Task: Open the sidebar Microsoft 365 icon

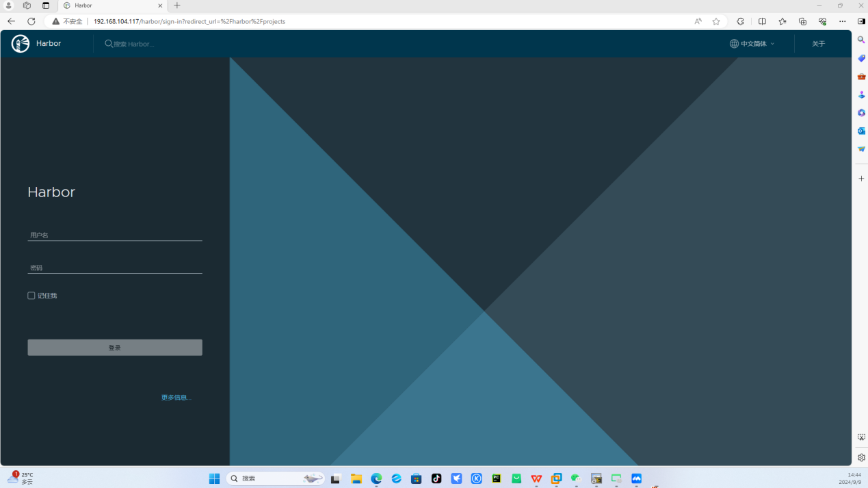Action: pyautogui.click(x=861, y=112)
